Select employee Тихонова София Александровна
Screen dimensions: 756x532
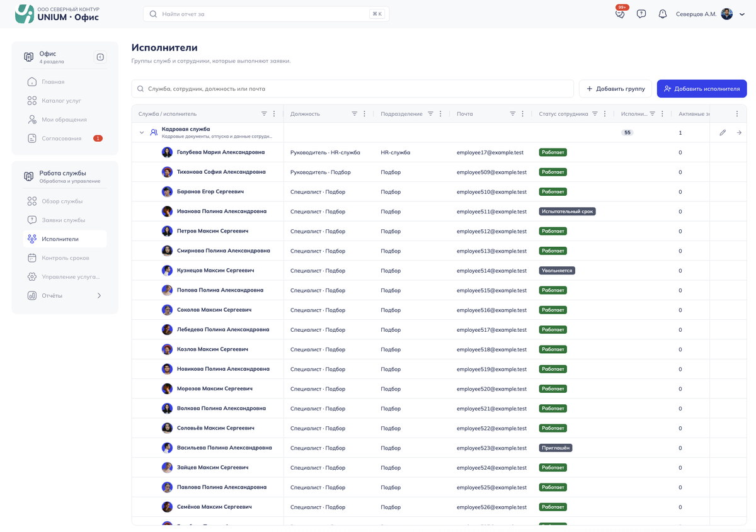pyautogui.click(x=221, y=172)
